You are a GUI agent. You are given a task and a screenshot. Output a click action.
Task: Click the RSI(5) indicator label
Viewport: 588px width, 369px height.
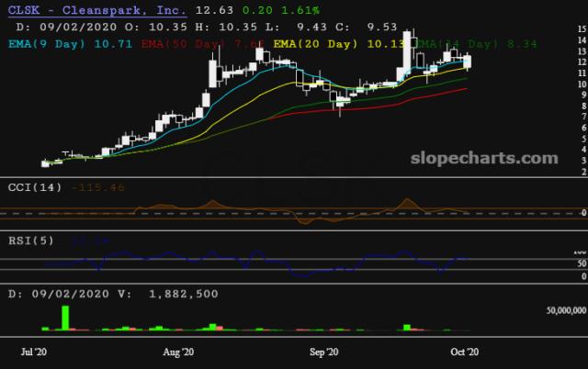tap(29, 242)
